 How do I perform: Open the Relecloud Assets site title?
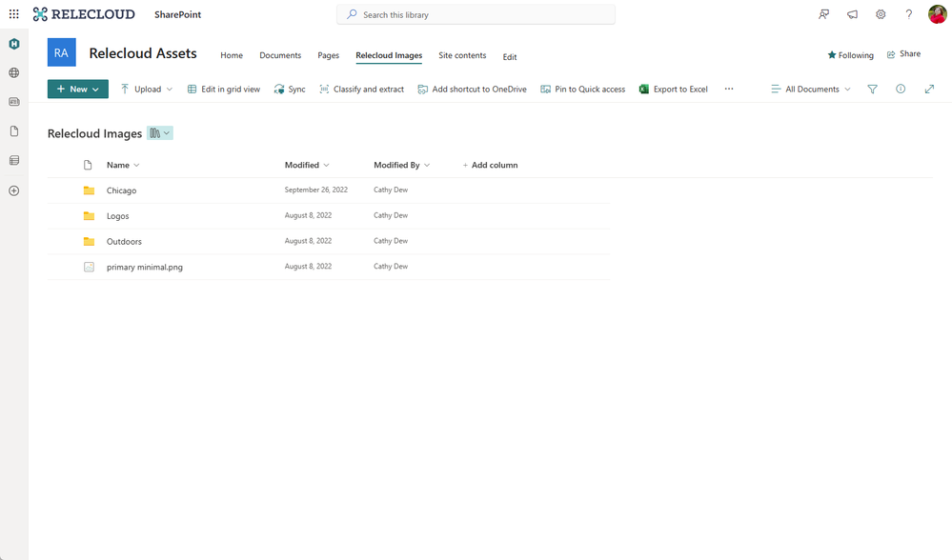143,53
